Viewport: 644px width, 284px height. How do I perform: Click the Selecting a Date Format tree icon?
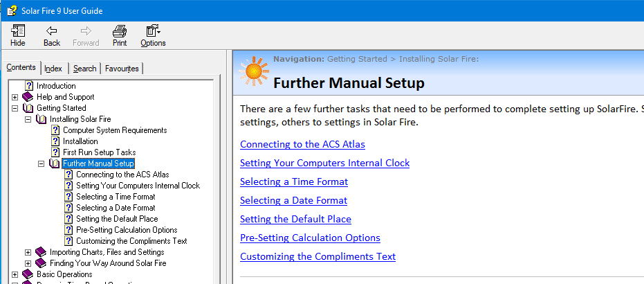68,208
